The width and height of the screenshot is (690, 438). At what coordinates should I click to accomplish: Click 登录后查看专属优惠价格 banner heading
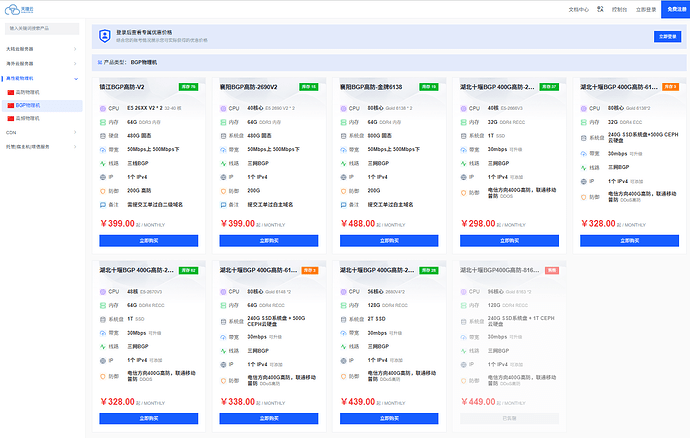144,33
